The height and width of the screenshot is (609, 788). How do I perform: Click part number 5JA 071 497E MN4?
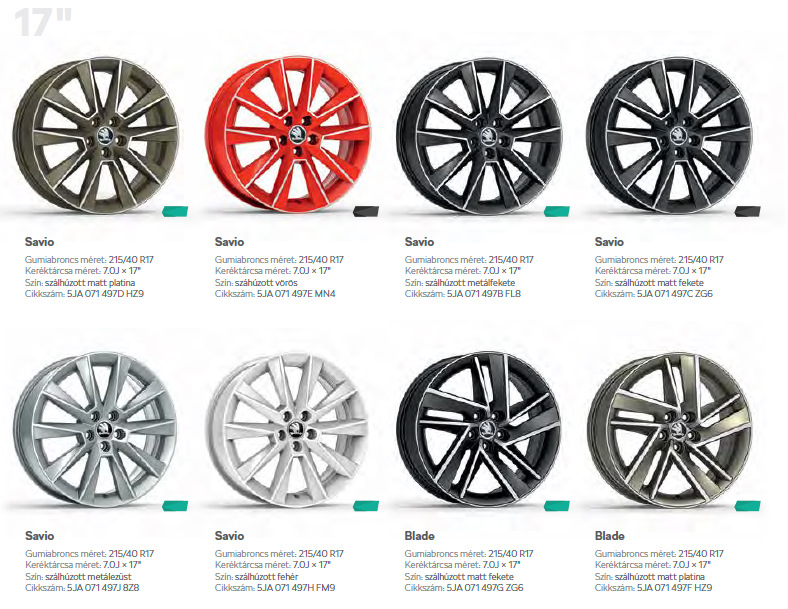pyautogui.click(x=296, y=294)
